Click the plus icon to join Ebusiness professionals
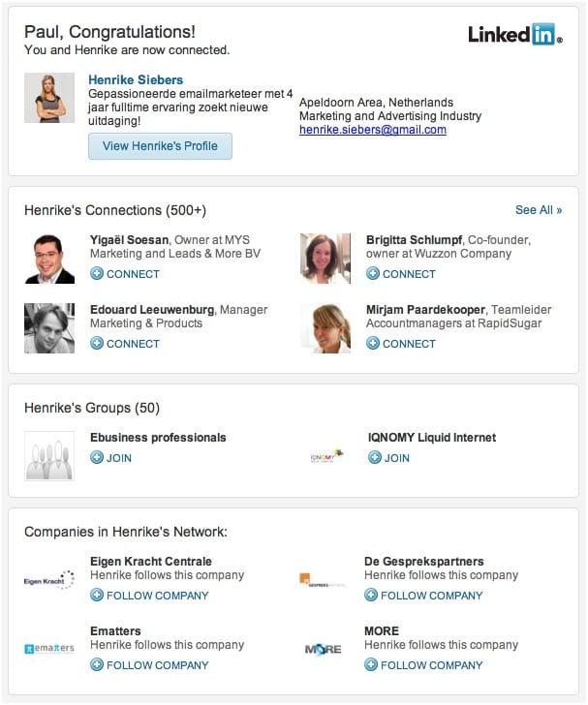Image resolution: width=588 pixels, height=705 pixels. click(x=97, y=458)
